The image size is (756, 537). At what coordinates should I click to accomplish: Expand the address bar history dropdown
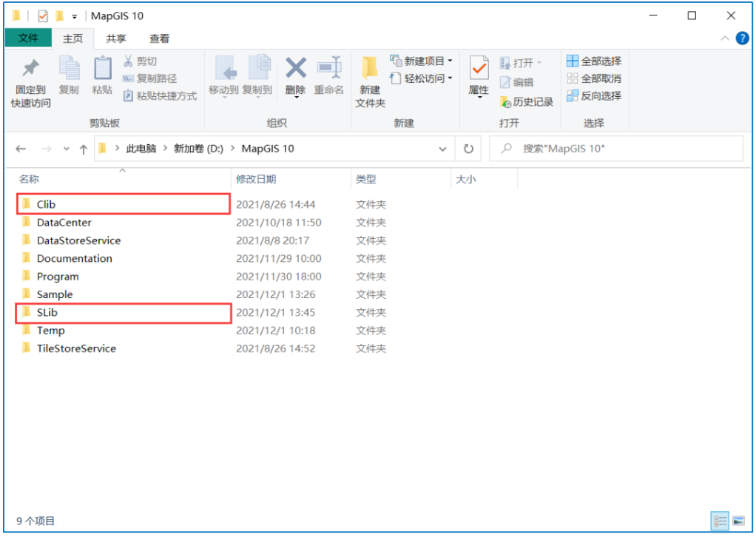tap(442, 149)
